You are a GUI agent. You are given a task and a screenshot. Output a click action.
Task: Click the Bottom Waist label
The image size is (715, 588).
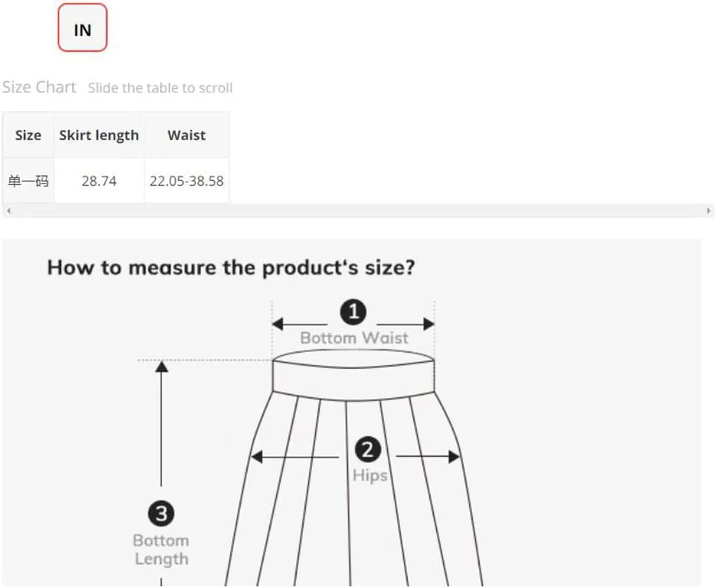click(354, 338)
